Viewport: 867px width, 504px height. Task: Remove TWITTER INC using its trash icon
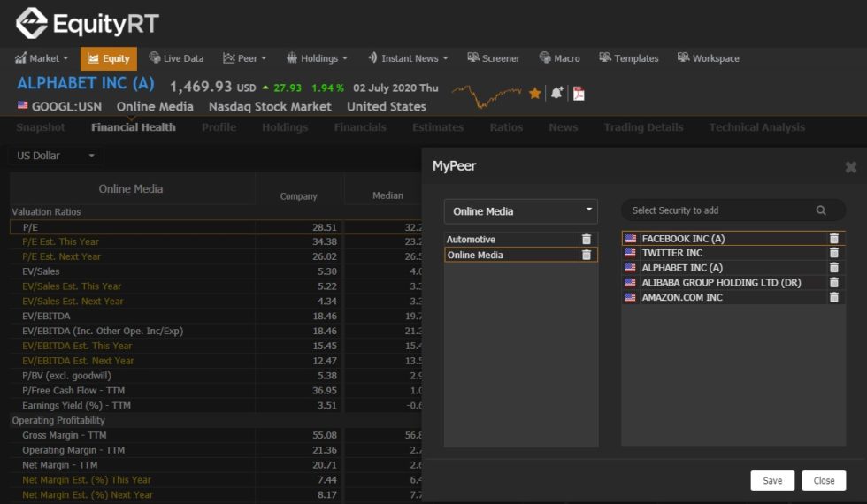(833, 253)
